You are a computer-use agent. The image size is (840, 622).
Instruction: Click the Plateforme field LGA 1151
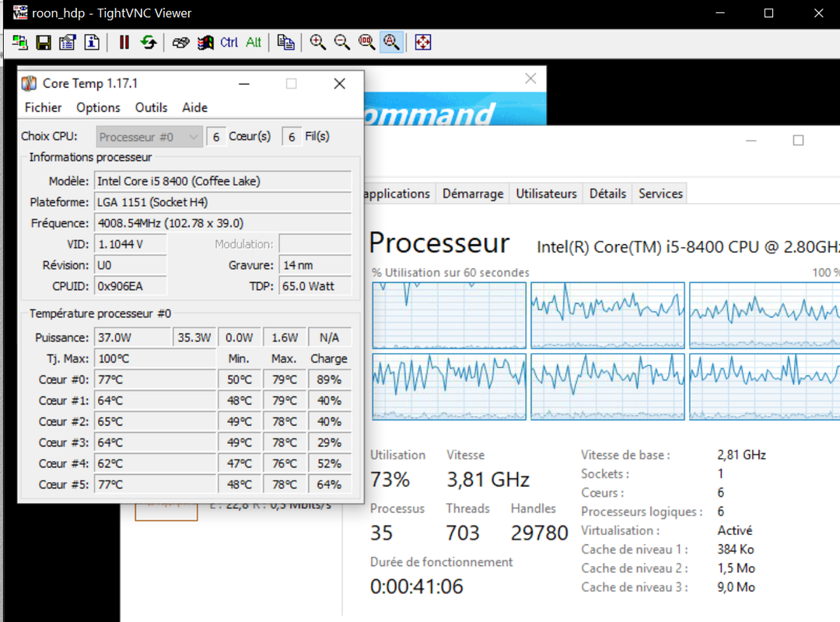pyautogui.click(x=223, y=202)
